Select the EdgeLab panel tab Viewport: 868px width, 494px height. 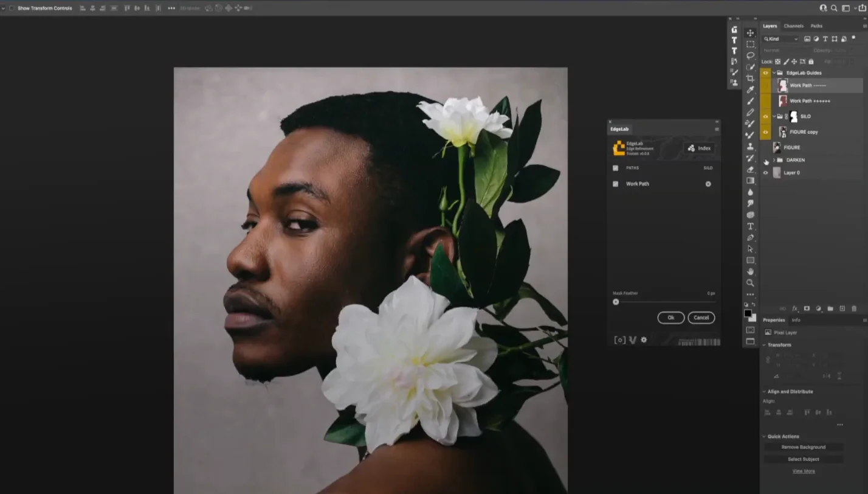(619, 129)
